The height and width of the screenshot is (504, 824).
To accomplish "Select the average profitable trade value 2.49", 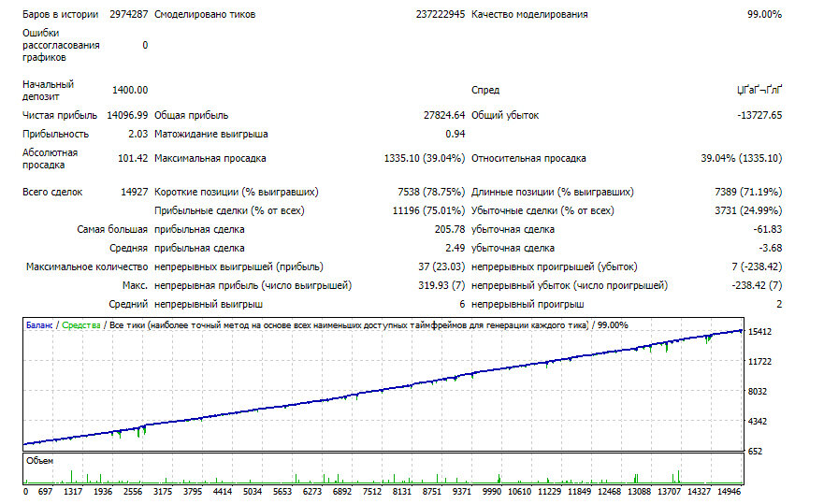I will [x=455, y=248].
